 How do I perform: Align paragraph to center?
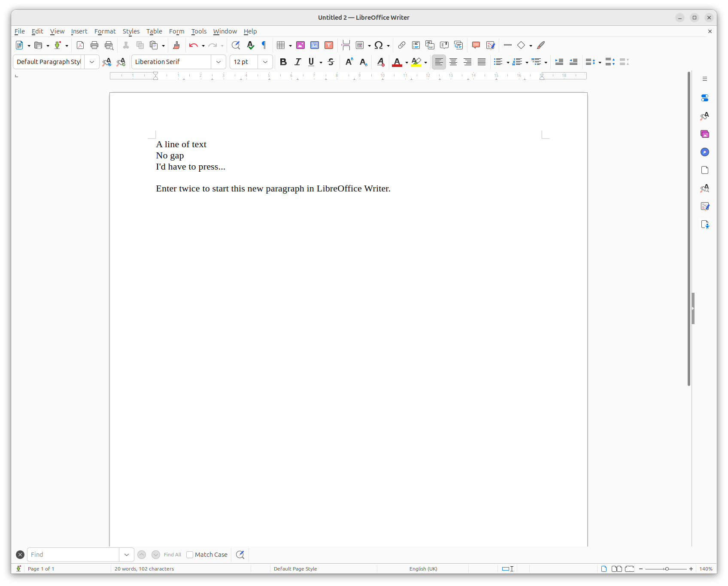point(453,62)
